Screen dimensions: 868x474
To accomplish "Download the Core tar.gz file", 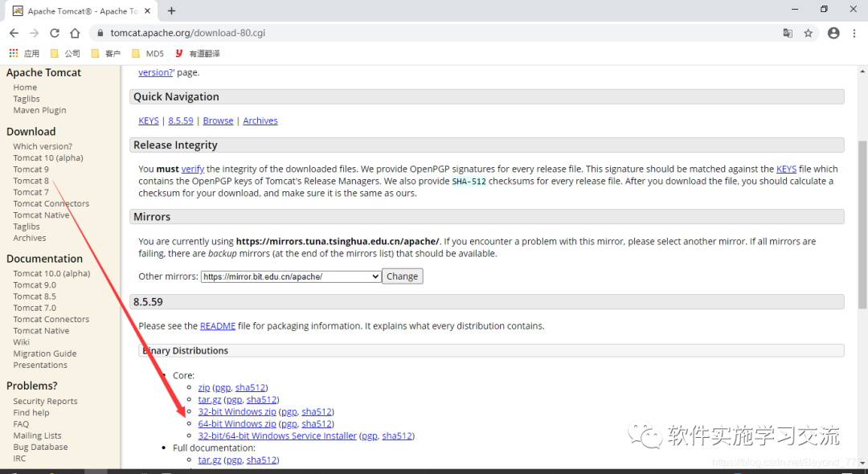I will pyautogui.click(x=210, y=399).
